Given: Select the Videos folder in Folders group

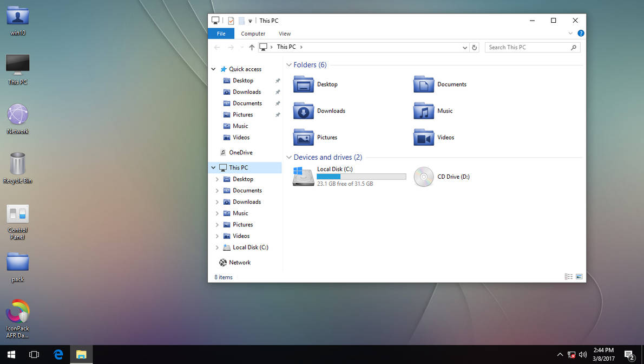Looking at the screenshot, I should click(433, 138).
